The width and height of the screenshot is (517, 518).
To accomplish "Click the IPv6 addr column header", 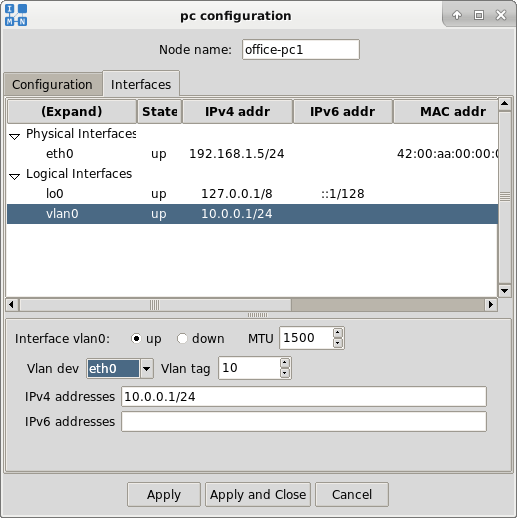I will click(x=342, y=112).
